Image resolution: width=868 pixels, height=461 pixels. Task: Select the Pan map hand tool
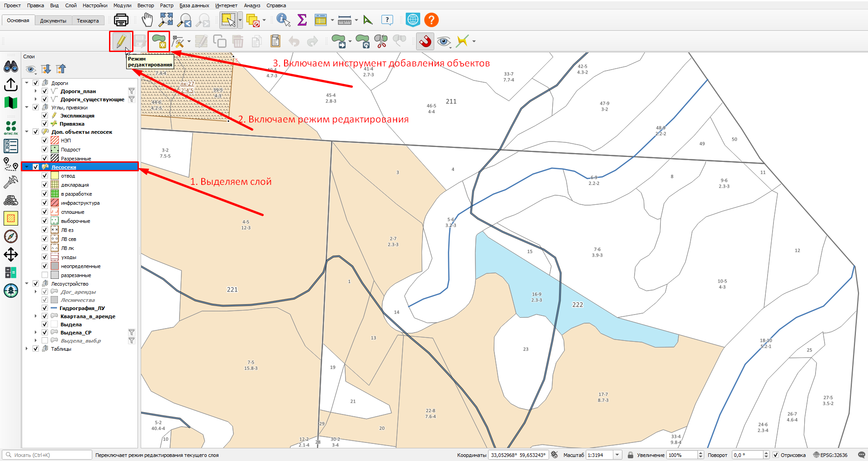coord(147,20)
